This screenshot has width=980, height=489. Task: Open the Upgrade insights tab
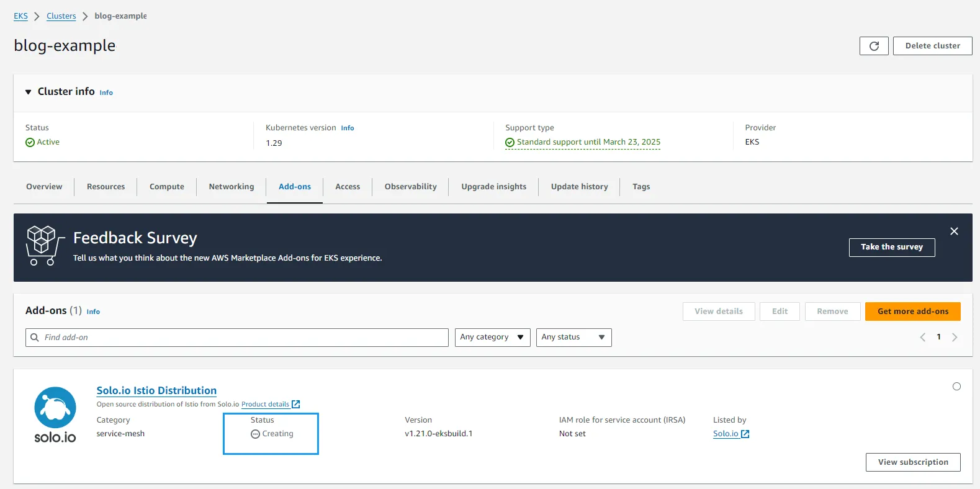click(x=494, y=187)
